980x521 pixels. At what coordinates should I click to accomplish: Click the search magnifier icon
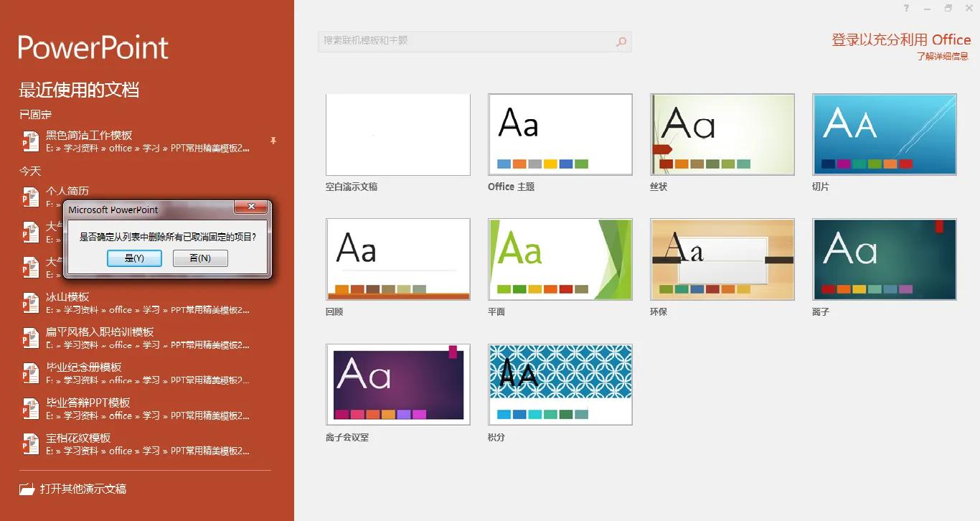click(621, 42)
